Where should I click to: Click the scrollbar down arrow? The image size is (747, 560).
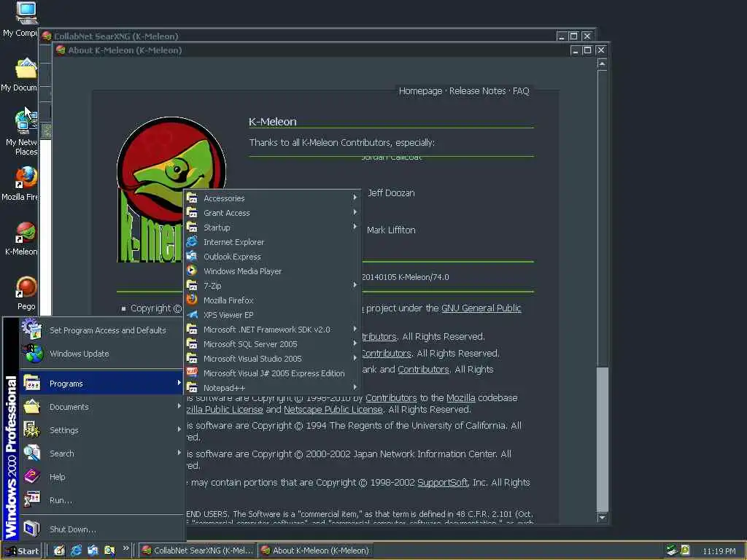pos(602,517)
